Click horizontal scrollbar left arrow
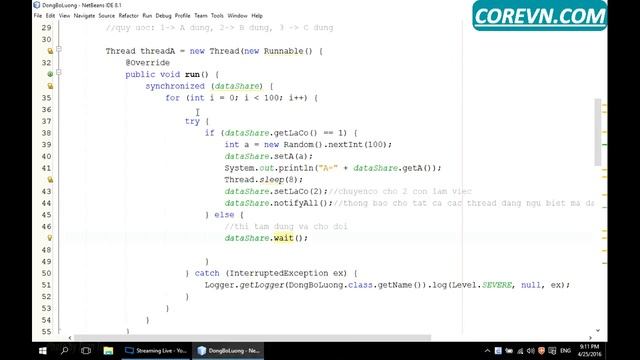640x360 pixels. pyautogui.click(x=70, y=338)
